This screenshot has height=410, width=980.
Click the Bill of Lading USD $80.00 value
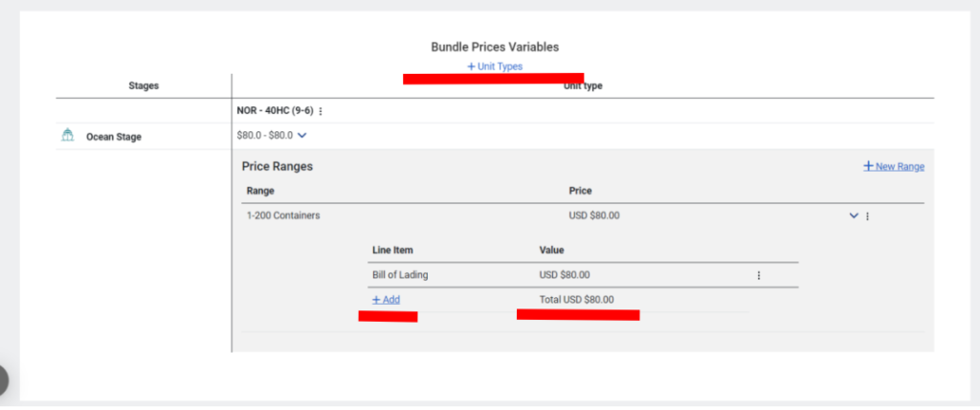point(565,275)
